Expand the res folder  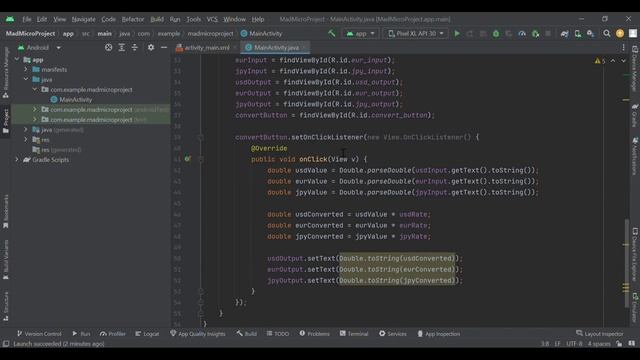click(26, 140)
